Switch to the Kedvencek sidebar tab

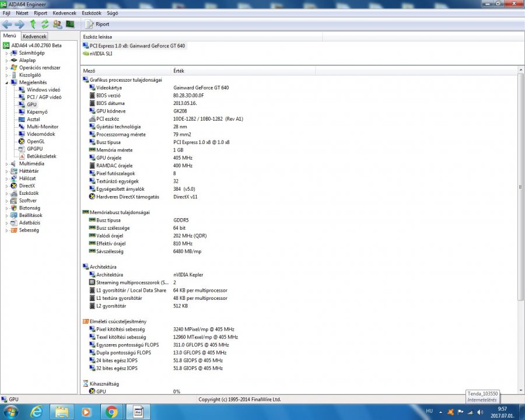34,36
